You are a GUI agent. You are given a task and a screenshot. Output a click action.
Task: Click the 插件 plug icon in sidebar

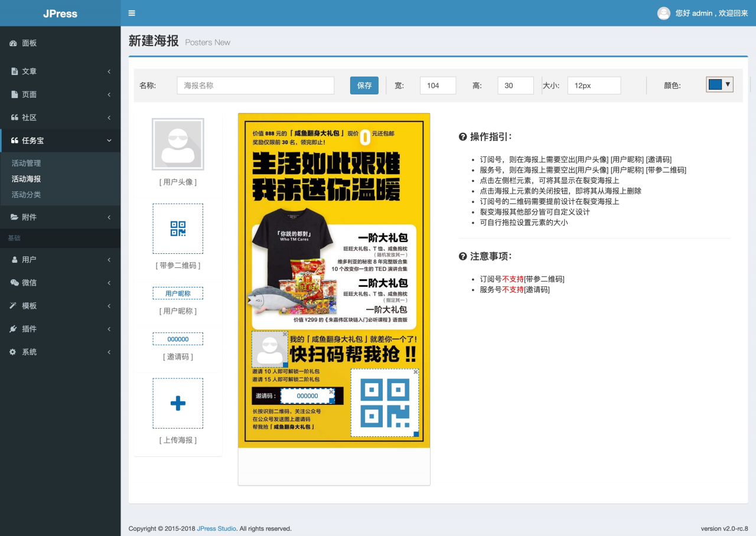14,329
